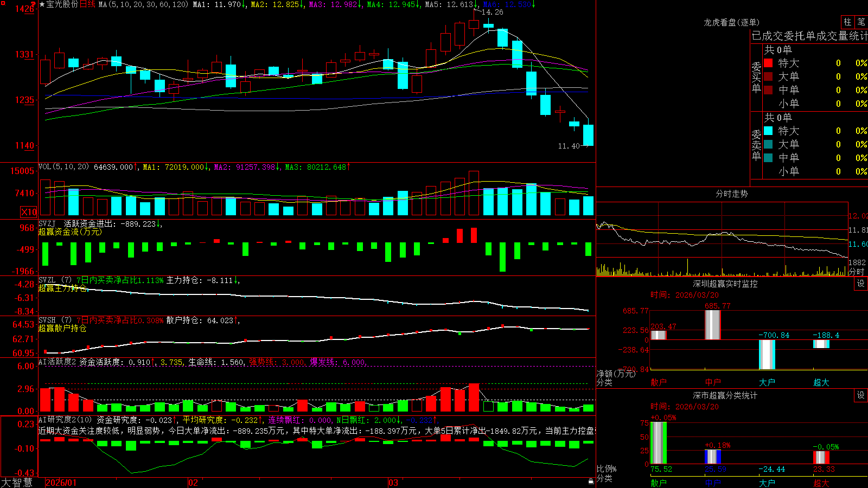Image resolution: width=868 pixels, height=488 pixels.
Task: Click cyan 特大 sell-order color swatch
Action: click(x=768, y=131)
